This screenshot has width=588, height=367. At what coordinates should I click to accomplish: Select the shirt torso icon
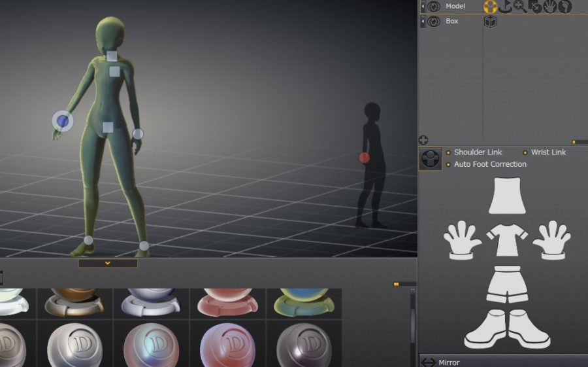[x=507, y=239]
